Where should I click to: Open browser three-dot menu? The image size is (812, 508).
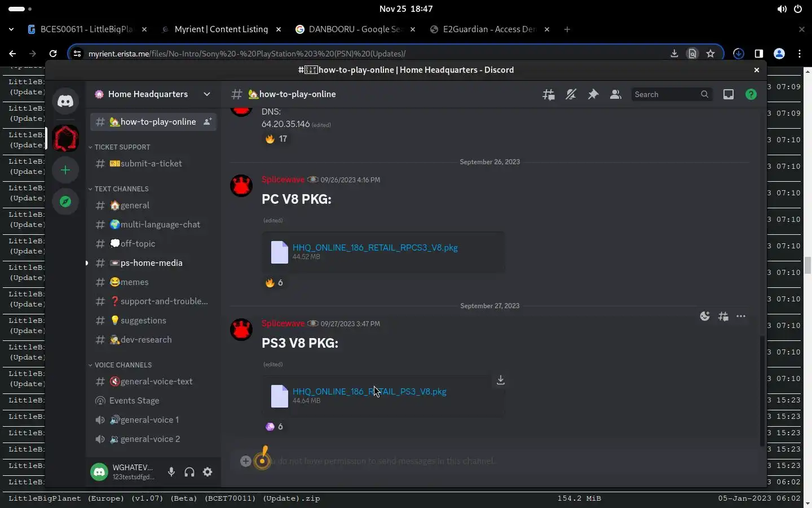[800, 54]
